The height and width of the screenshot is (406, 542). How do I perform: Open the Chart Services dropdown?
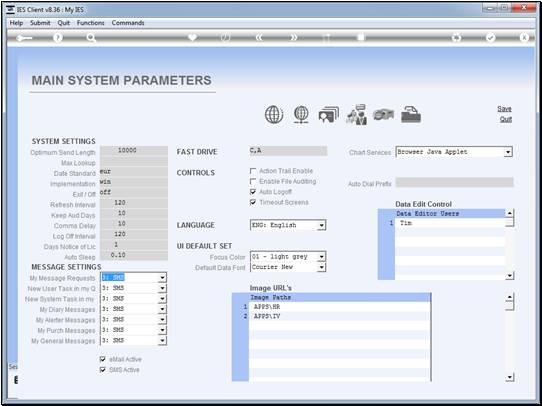508,152
